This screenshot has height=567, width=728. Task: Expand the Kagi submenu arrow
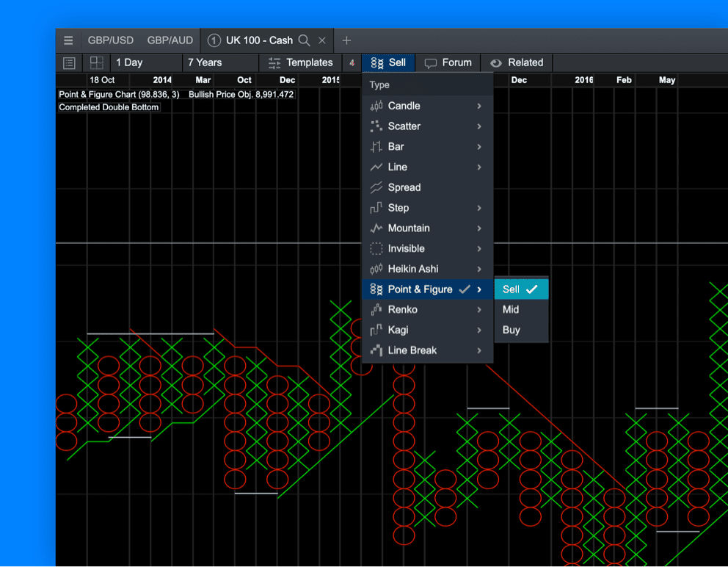click(479, 330)
